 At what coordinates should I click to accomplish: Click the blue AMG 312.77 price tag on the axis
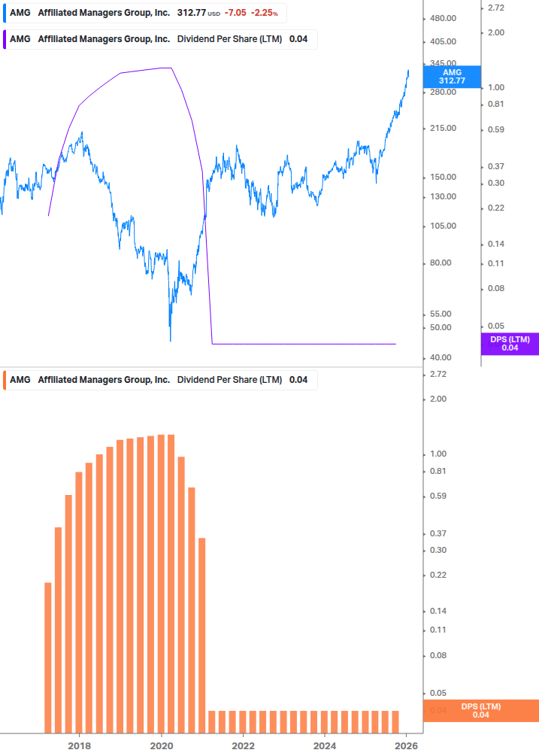452,77
